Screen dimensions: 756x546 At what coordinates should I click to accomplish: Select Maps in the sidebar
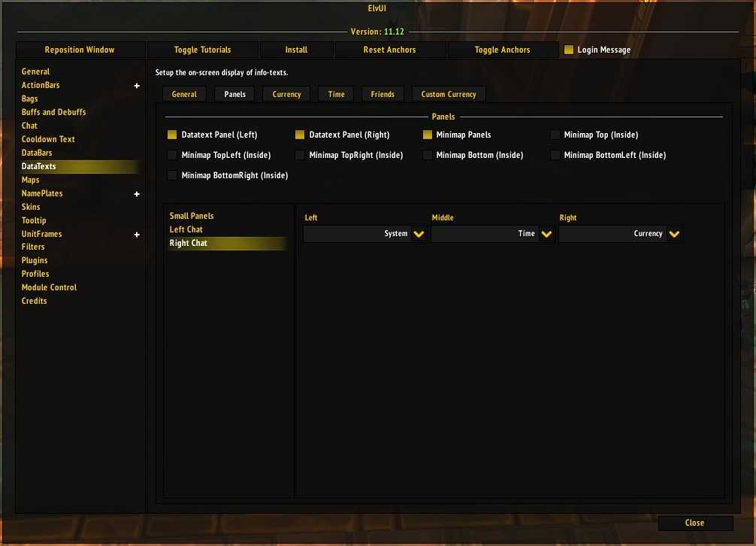(30, 180)
